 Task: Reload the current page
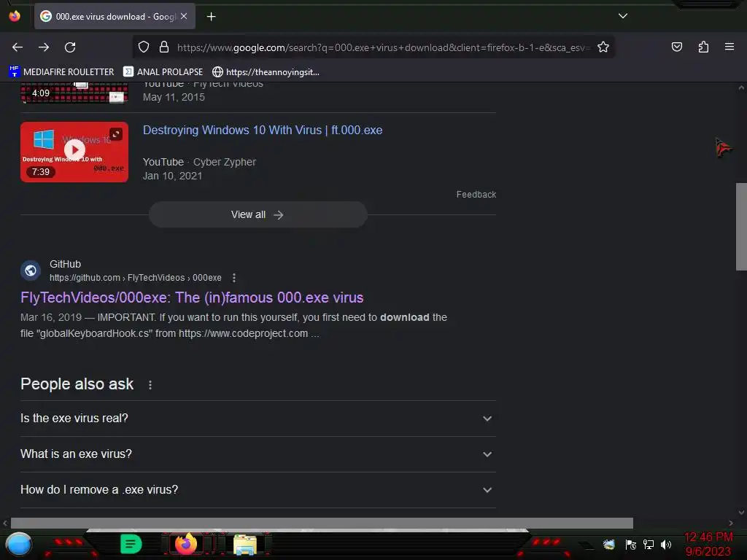pyautogui.click(x=70, y=47)
